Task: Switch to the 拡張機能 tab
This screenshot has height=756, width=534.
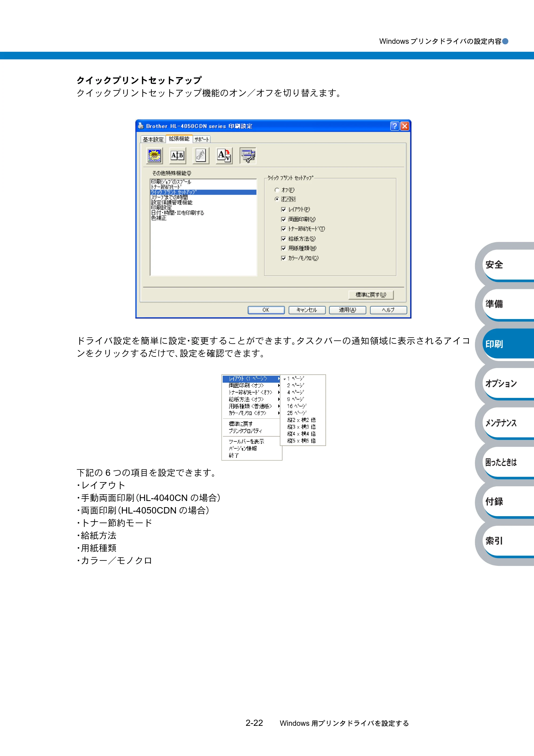Action: point(179,139)
